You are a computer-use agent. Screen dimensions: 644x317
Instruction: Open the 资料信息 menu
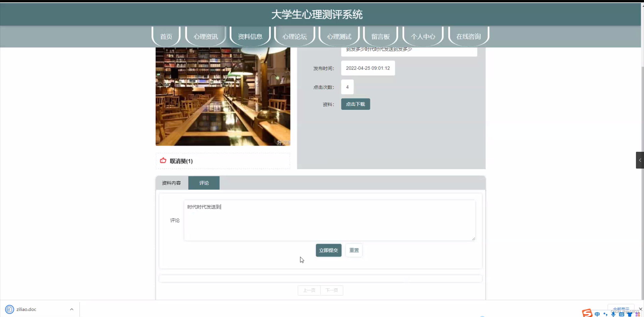(x=250, y=36)
